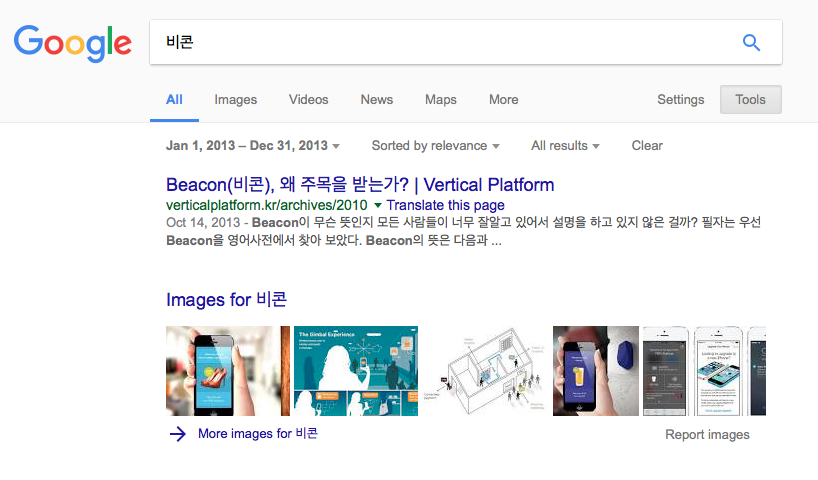This screenshot has width=818, height=480.
Task: Switch to the Images tab
Action: pos(235,100)
